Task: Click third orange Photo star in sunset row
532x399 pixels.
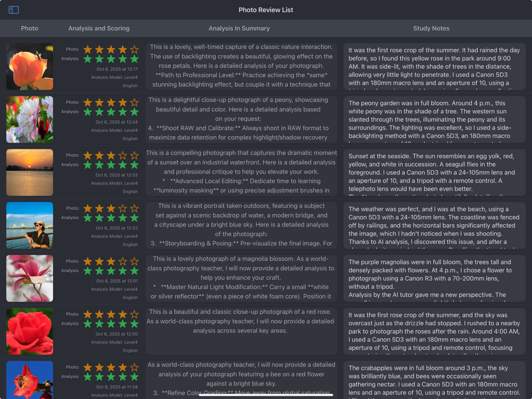Action: (x=111, y=155)
